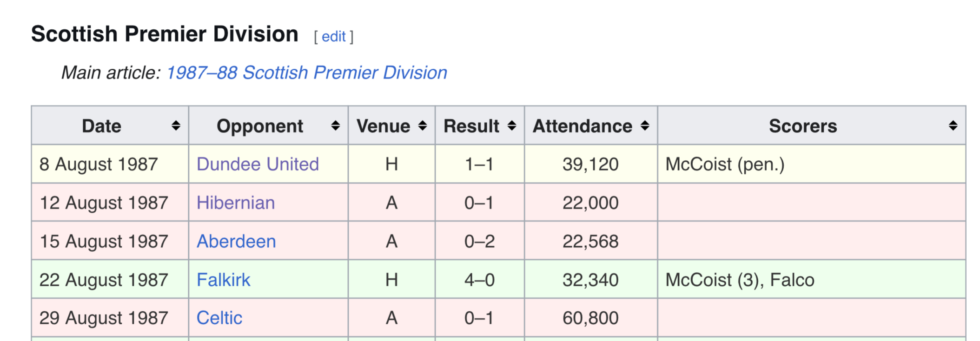Click the Scorers column sort arrows
Viewport: 980px width, 341px height.
[x=953, y=125]
